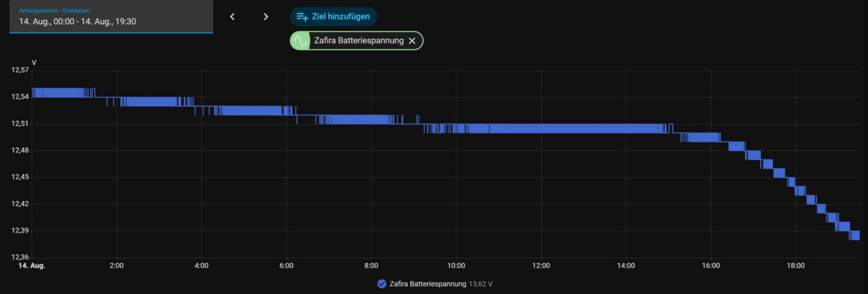
Task: Go to the previous time period arrow
Action: (x=232, y=17)
